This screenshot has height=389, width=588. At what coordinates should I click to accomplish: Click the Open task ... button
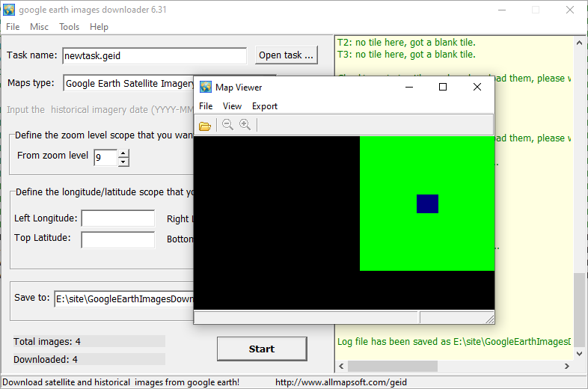pos(286,55)
